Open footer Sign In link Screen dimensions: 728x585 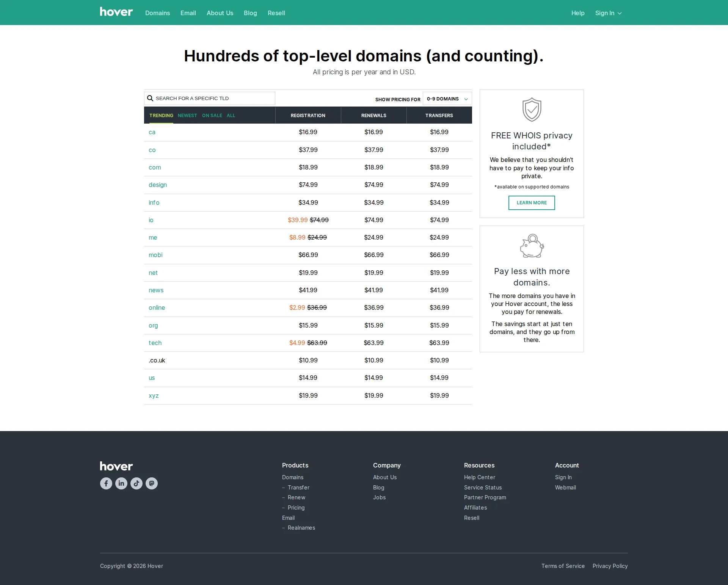click(563, 477)
